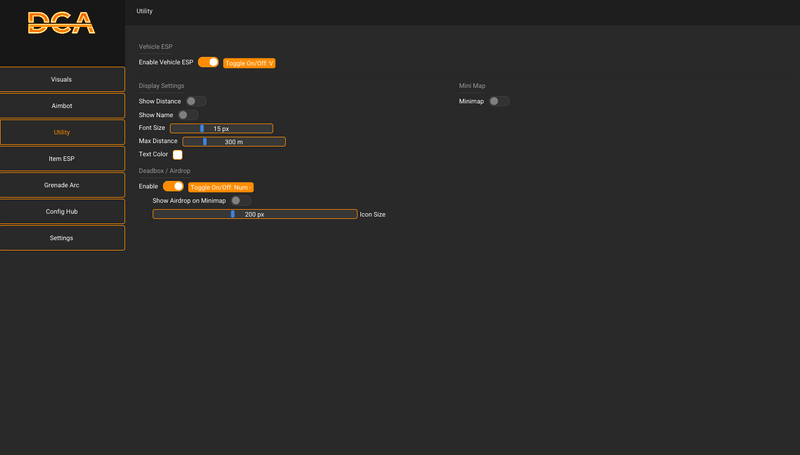This screenshot has width=800, height=455.
Task: Go to the Grenade Arc section
Action: tap(62, 185)
